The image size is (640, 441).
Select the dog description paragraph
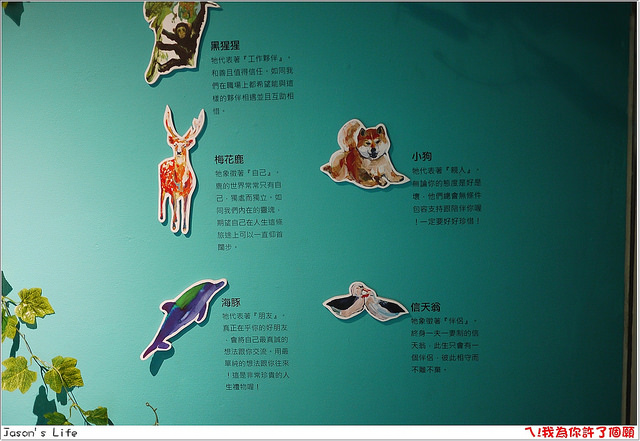(446, 195)
